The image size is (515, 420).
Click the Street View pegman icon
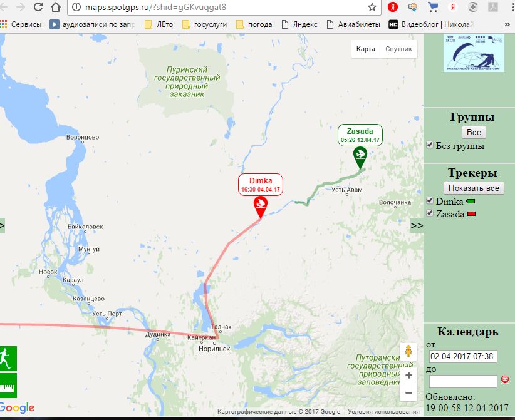[408, 351]
